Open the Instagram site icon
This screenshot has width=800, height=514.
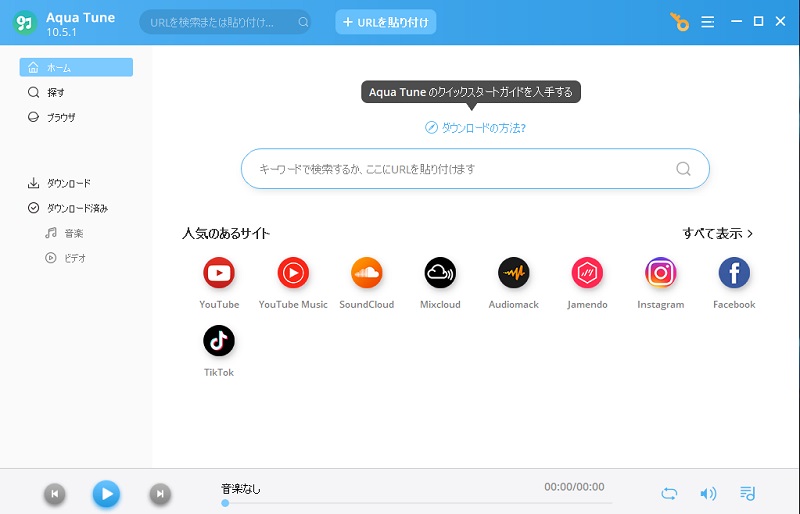tap(660, 273)
